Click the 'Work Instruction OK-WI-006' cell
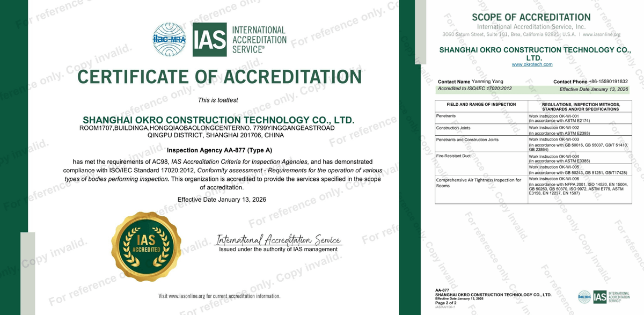This screenshot has width=644, height=315. pos(581,189)
